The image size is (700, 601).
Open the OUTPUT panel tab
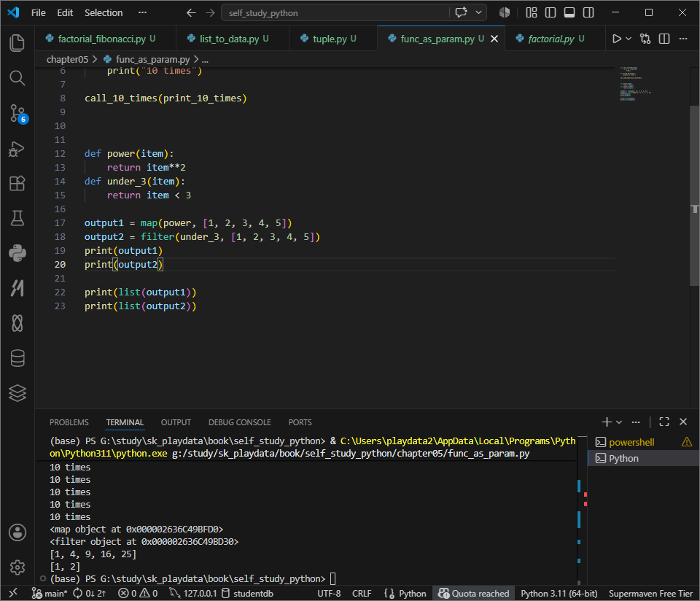click(x=176, y=422)
